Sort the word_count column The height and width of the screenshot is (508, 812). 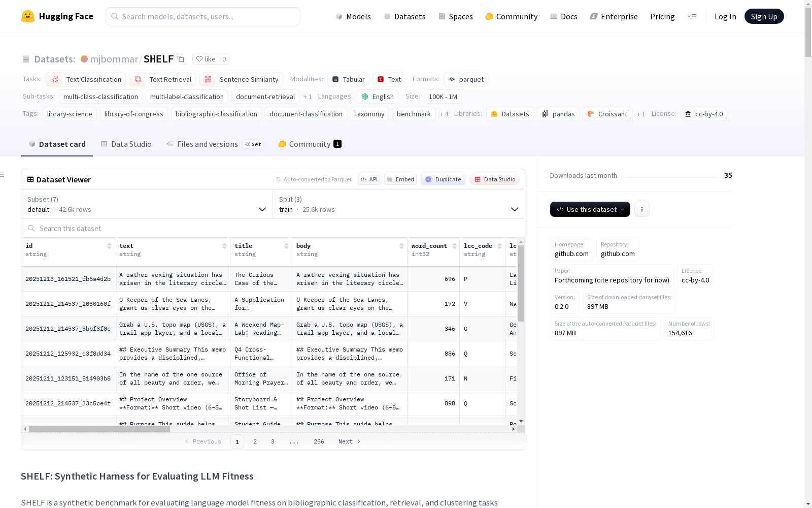coord(454,246)
